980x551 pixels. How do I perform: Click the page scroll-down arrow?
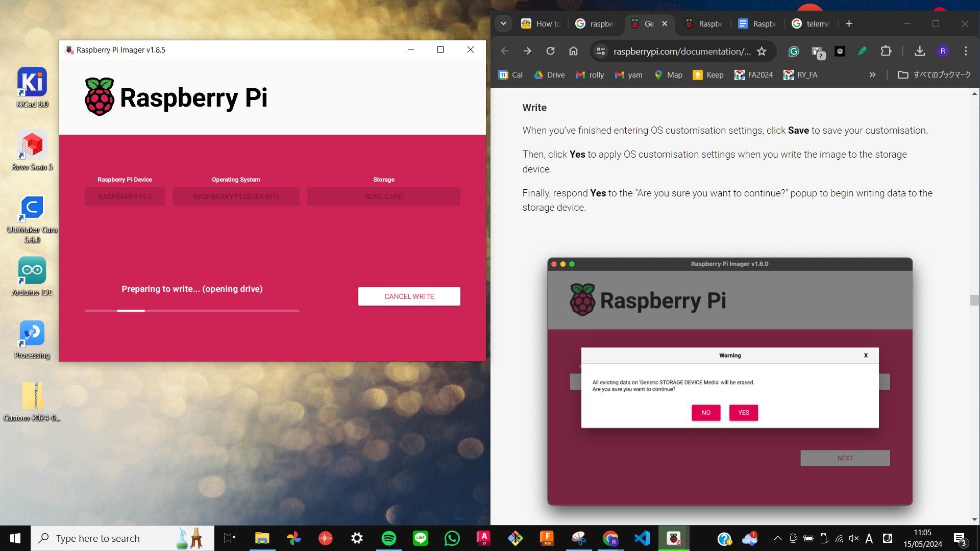974,520
